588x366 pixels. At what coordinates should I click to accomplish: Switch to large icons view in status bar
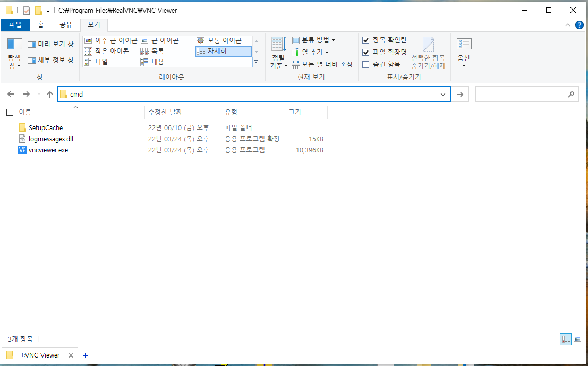click(x=577, y=339)
